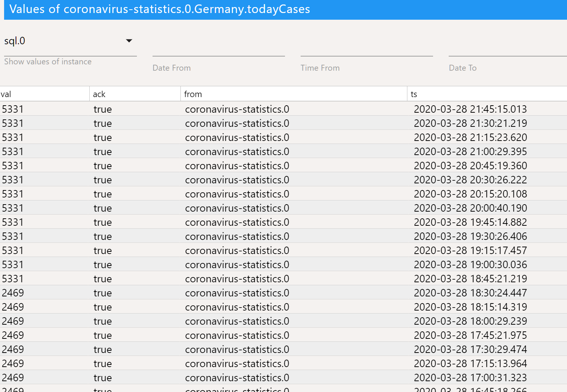Click value 2469 in the 17:00:31.323 row

coord(13,377)
